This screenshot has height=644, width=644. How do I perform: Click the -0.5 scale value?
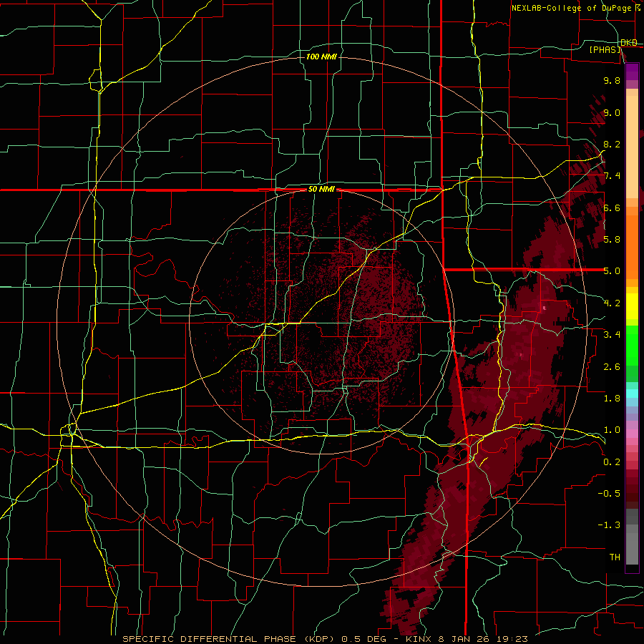(609, 494)
